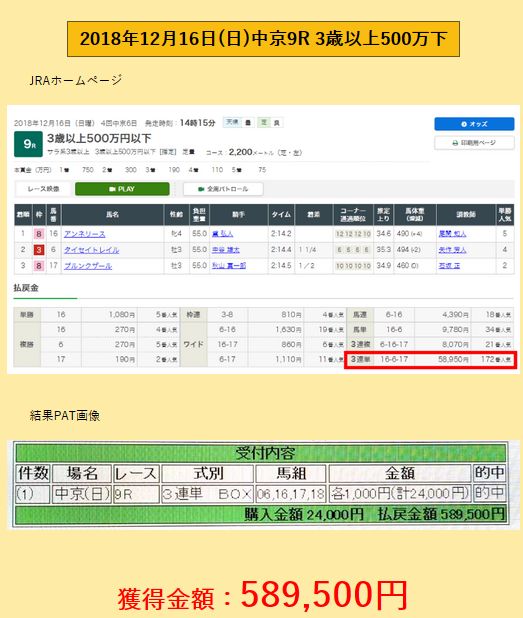This screenshot has width=523, height=618.
Task: Click 単勝 payout 1,080円
Action: [x=122, y=315]
